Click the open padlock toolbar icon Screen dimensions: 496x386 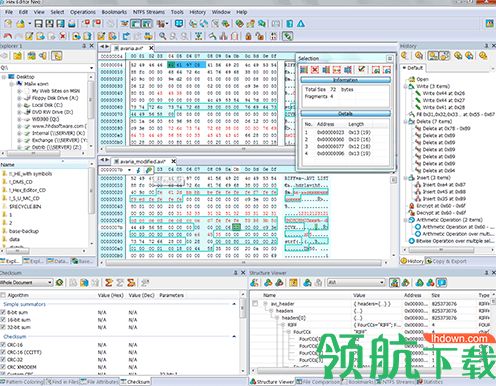(260, 36)
